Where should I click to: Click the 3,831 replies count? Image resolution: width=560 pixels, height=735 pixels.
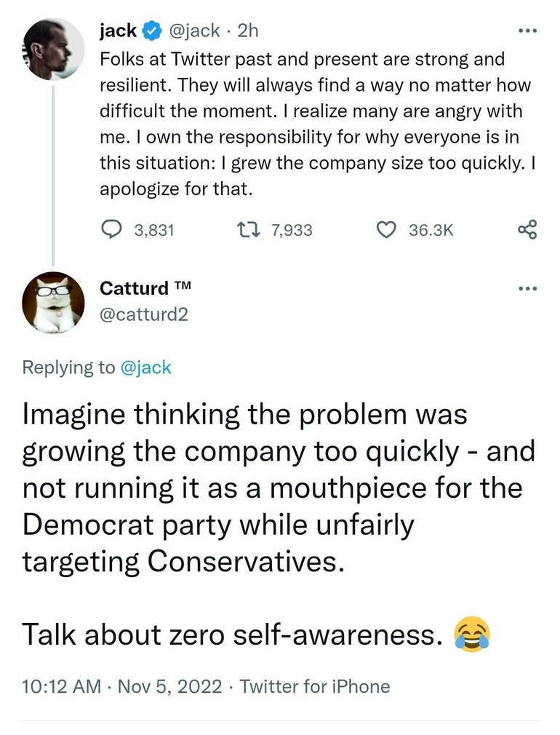155,230
